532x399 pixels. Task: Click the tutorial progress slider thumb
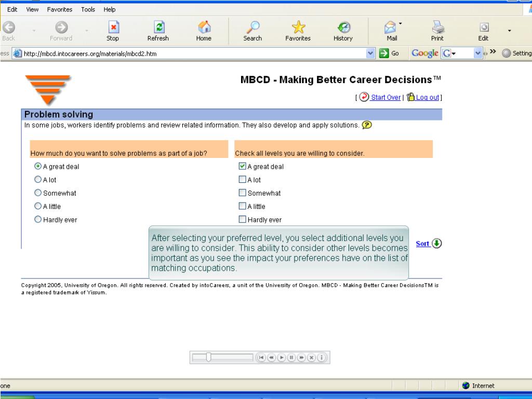click(x=208, y=357)
